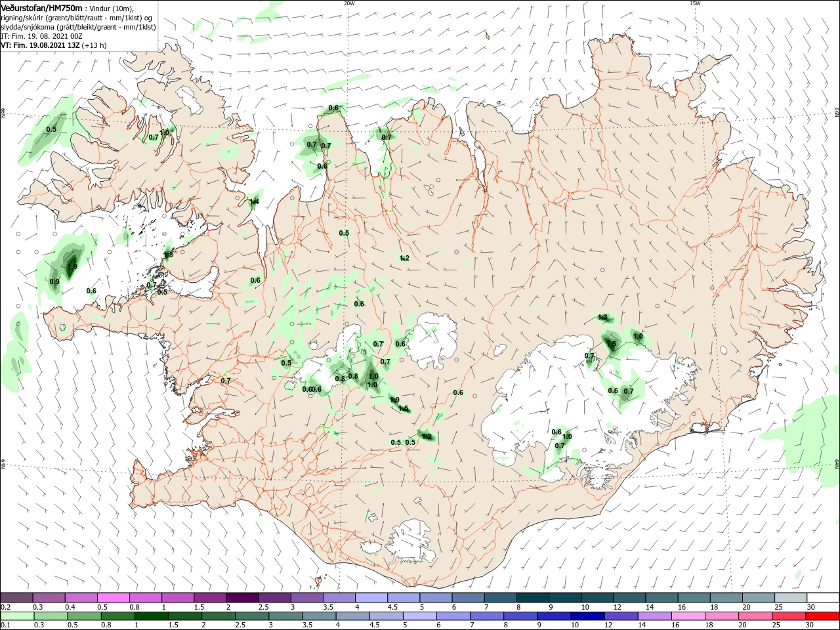This screenshot has height=630, width=840.
Task: Pick the upper legend swatch starting at 10
Action: click(x=597, y=598)
